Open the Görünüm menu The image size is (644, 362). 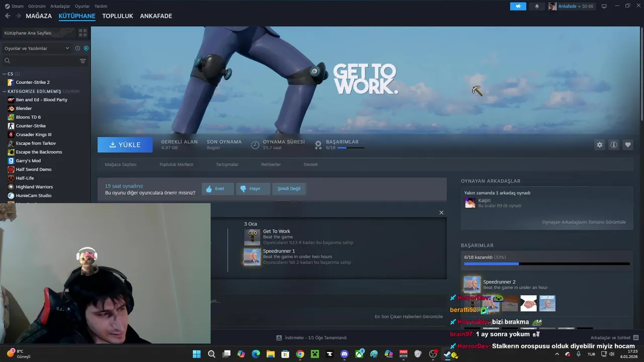(37, 6)
